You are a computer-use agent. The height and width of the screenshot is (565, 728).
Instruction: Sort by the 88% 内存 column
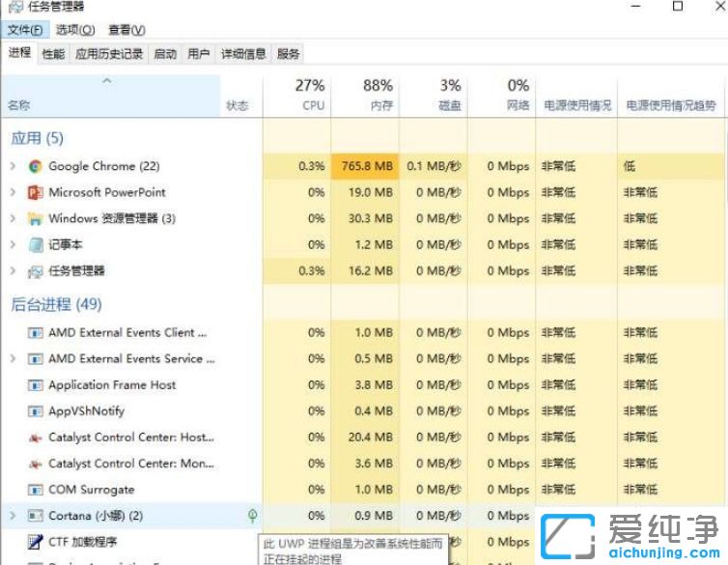point(365,96)
